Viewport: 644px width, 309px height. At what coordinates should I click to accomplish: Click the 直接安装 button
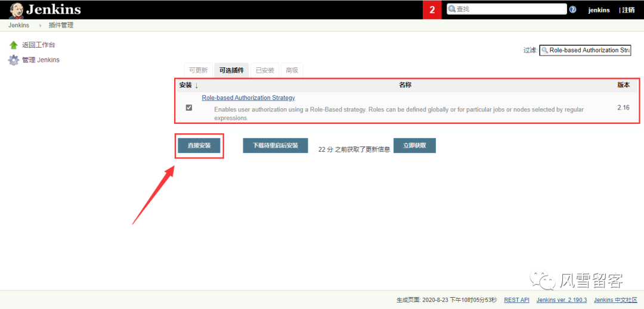tap(199, 145)
